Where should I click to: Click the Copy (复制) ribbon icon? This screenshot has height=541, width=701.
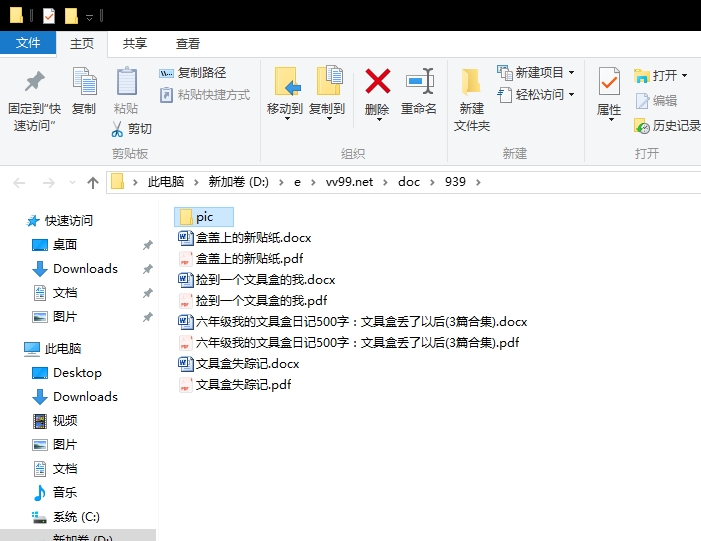[x=84, y=81]
